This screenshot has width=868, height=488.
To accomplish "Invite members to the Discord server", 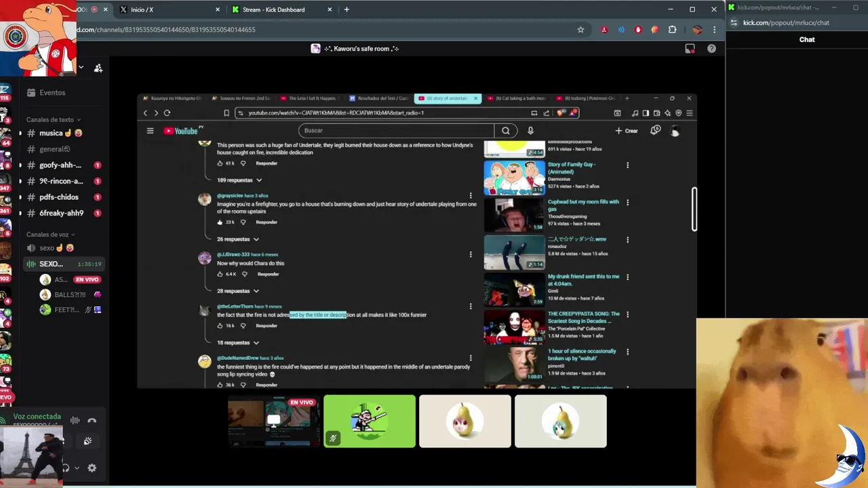I will (98, 68).
